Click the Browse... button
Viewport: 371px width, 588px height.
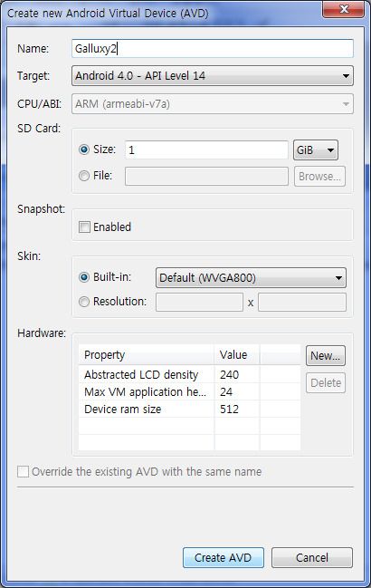tap(319, 177)
